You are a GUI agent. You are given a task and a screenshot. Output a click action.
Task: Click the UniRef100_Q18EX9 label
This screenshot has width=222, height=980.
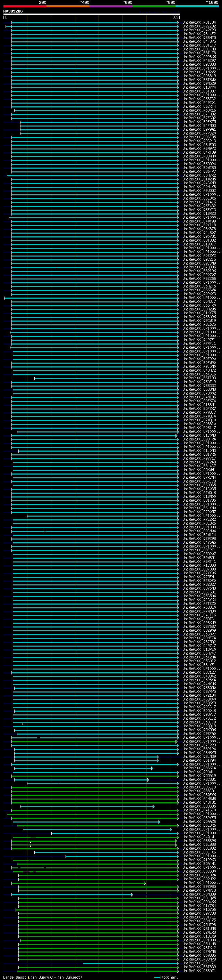199,937
